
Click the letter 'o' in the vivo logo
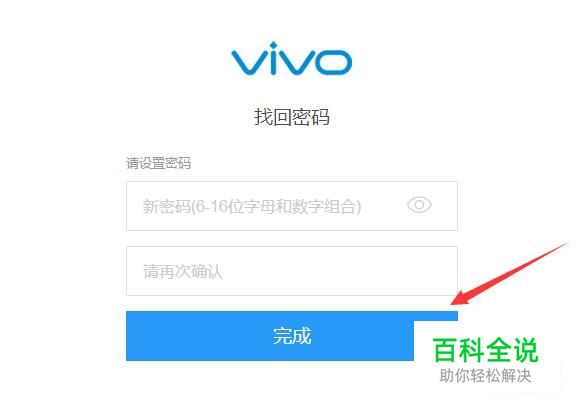[332, 63]
